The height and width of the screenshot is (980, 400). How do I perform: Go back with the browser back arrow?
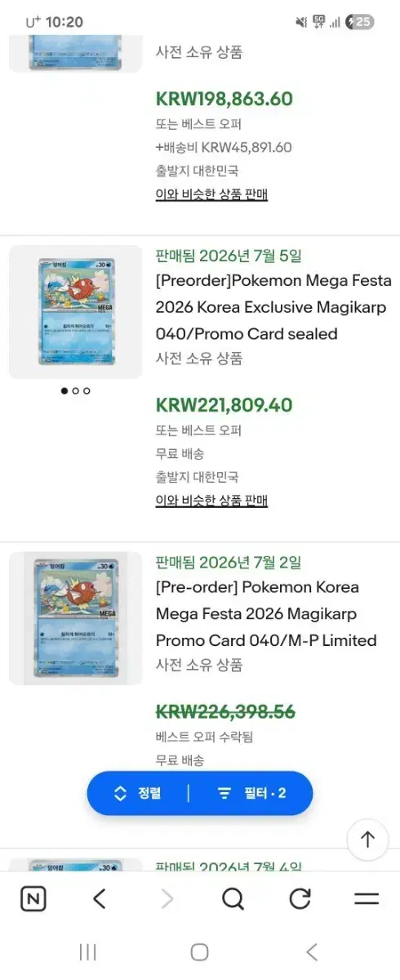pos(100,899)
